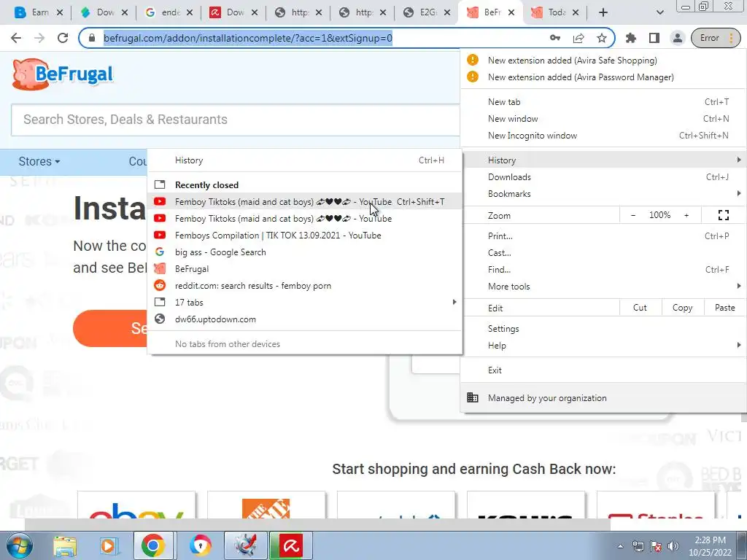Bookmark this page with the star icon

click(602, 38)
